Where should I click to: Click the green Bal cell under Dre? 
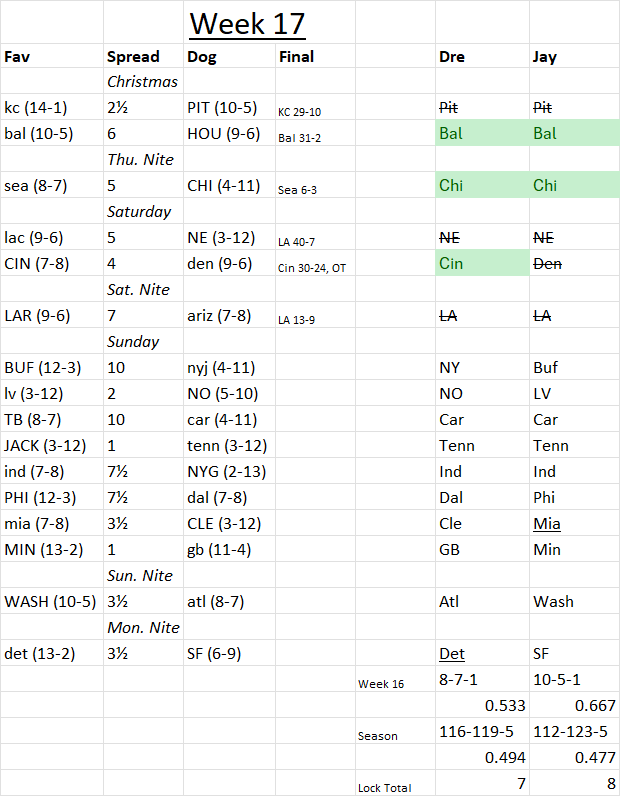[482, 134]
